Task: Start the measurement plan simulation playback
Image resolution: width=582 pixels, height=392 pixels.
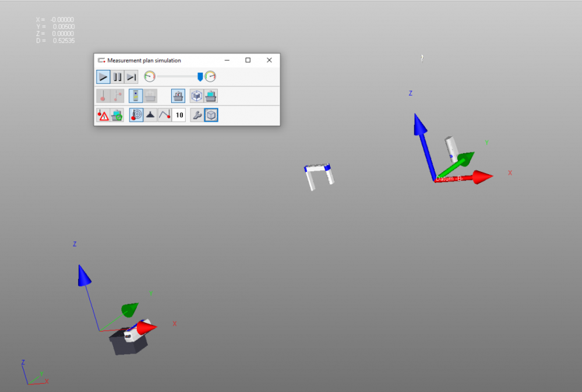Action: pyautogui.click(x=103, y=77)
